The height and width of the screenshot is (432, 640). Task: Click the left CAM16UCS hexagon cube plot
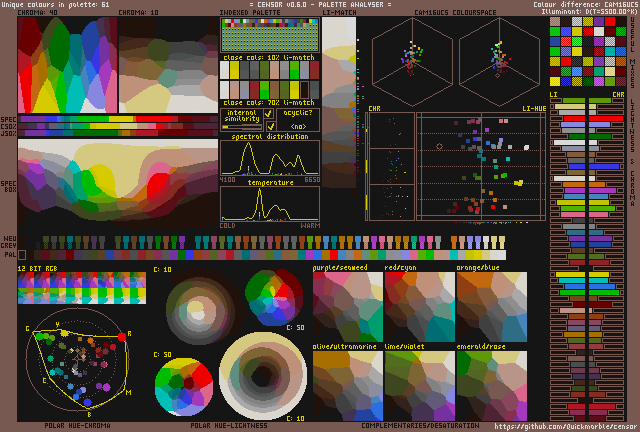tap(412, 62)
